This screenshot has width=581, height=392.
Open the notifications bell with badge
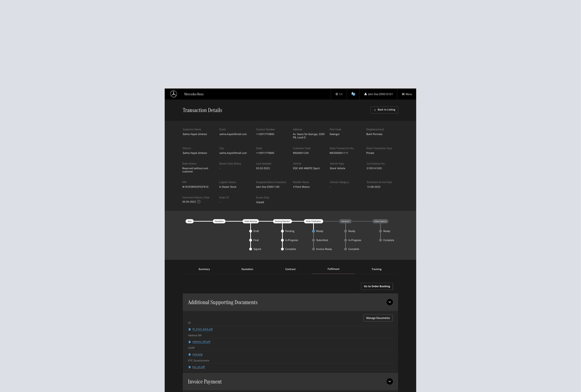click(x=353, y=94)
